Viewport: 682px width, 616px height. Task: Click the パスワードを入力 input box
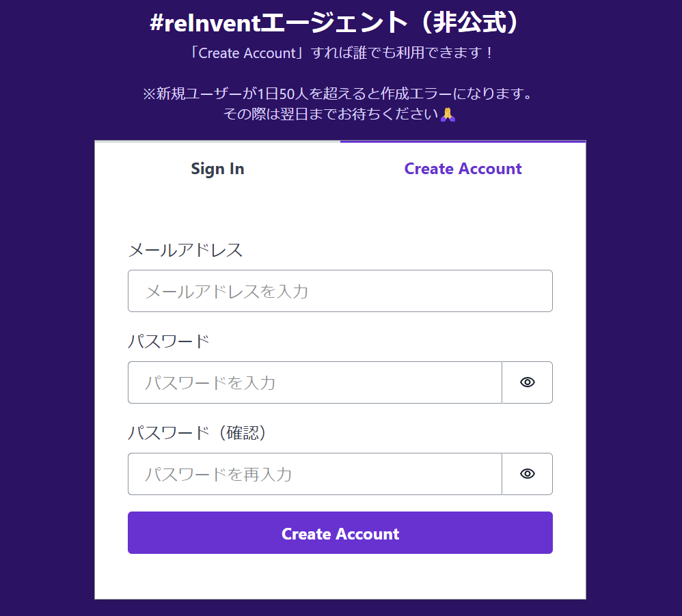(314, 382)
